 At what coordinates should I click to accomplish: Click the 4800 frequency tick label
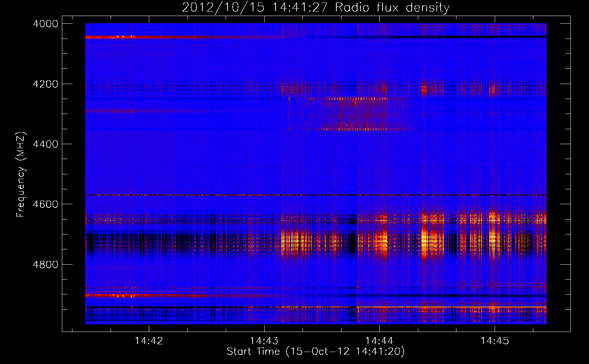tap(46, 264)
